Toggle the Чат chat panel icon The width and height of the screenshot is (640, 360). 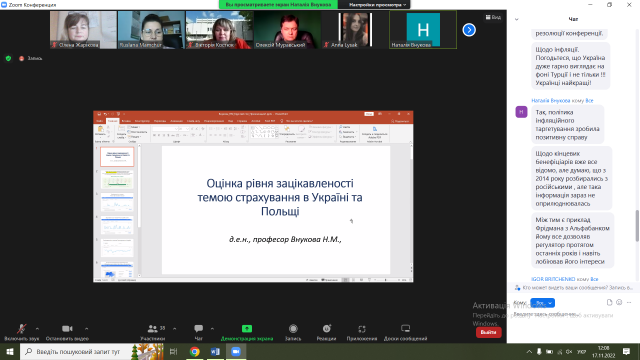pyautogui.click(x=199, y=329)
